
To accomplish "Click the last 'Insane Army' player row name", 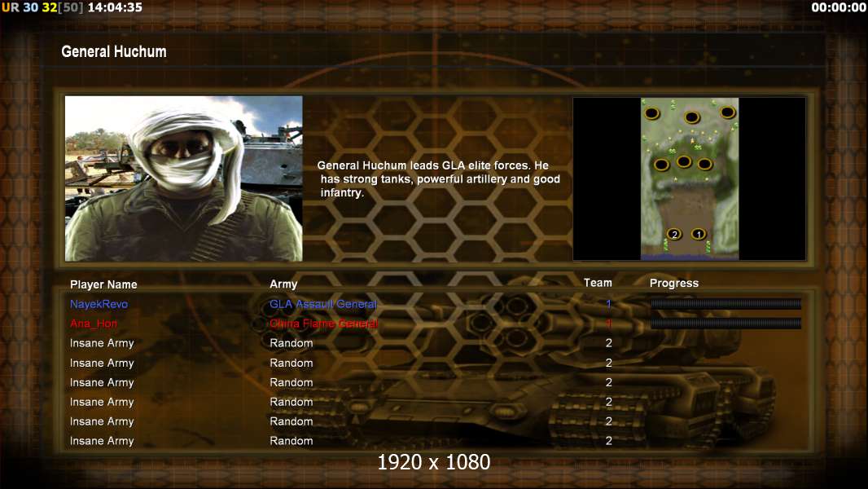I will [x=102, y=441].
